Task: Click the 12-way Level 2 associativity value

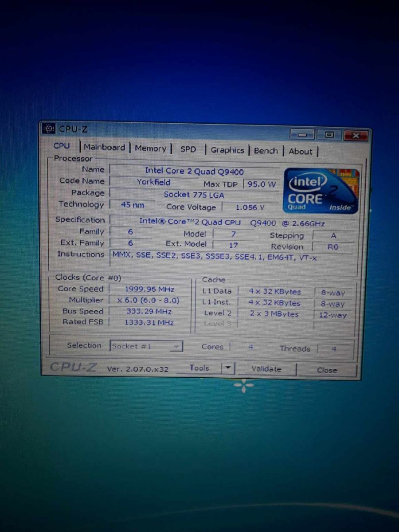Action: point(332,315)
